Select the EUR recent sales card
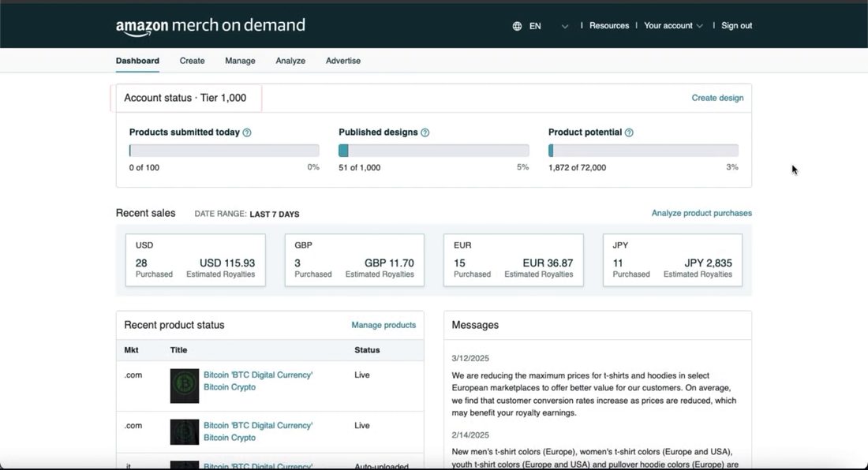Image resolution: width=868 pixels, height=470 pixels. click(x=513, y=260)
